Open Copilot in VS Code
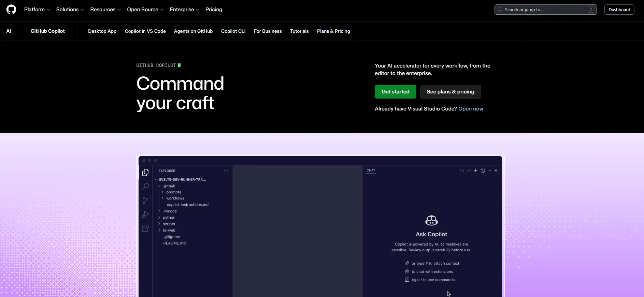644x297 pixels. coord(145,31)
